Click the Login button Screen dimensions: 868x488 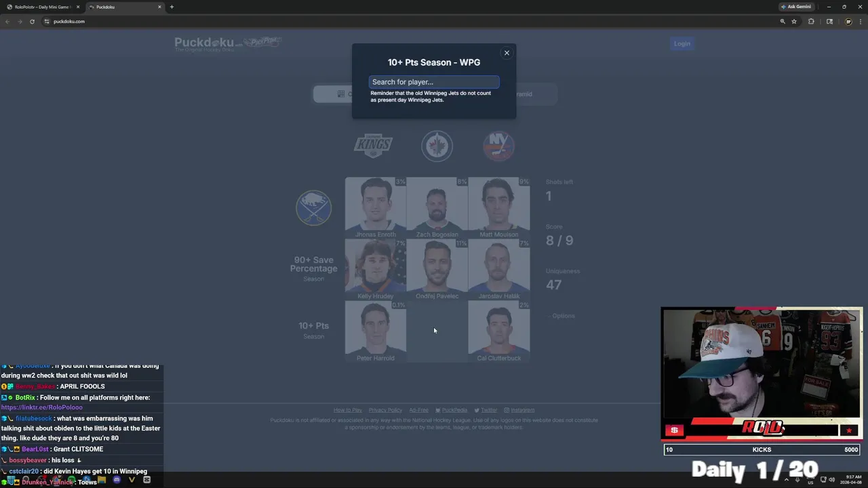click(x=682, y=43)
